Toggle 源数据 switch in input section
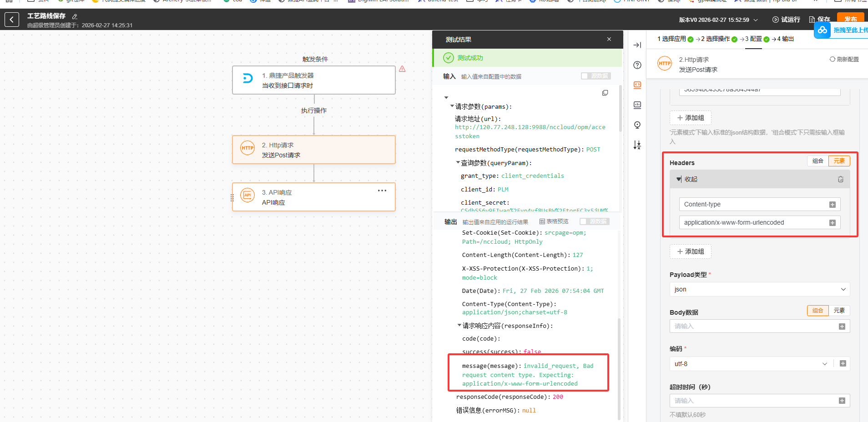This screenshot has width=868, height=422. click(x=595, y=76)
